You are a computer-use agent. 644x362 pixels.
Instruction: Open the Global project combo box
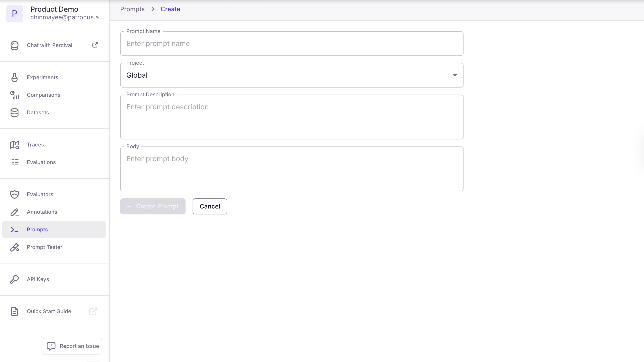pos(291,75)
